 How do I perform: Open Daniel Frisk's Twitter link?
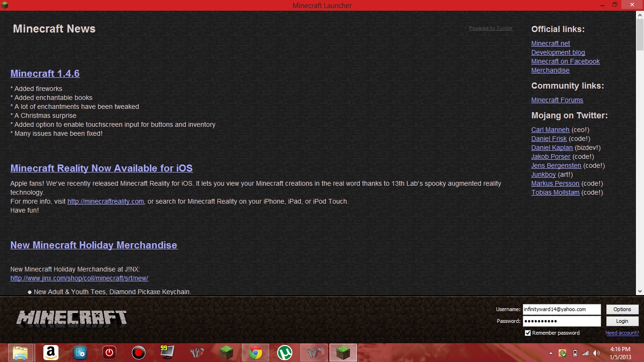[x=549, y=139]
